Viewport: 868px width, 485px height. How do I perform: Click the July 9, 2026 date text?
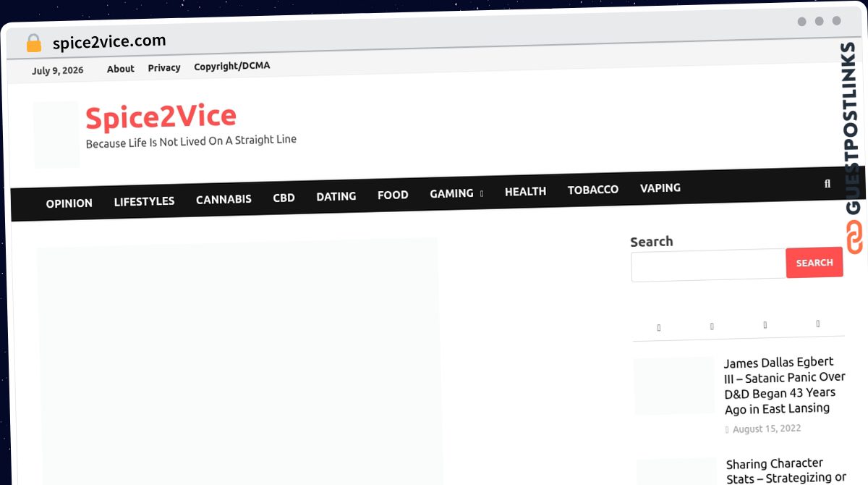tap(58, 70)
